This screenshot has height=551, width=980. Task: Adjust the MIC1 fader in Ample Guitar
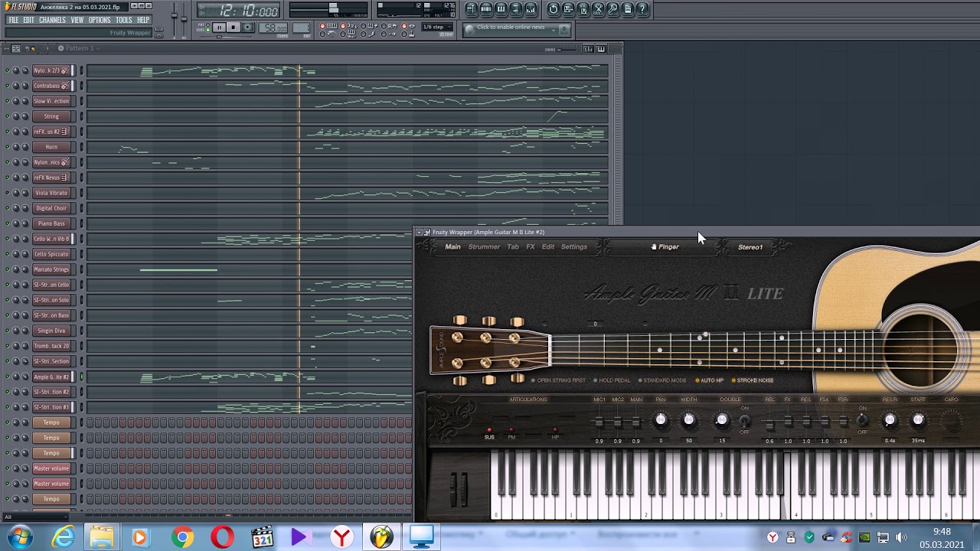tap(599, 422)
